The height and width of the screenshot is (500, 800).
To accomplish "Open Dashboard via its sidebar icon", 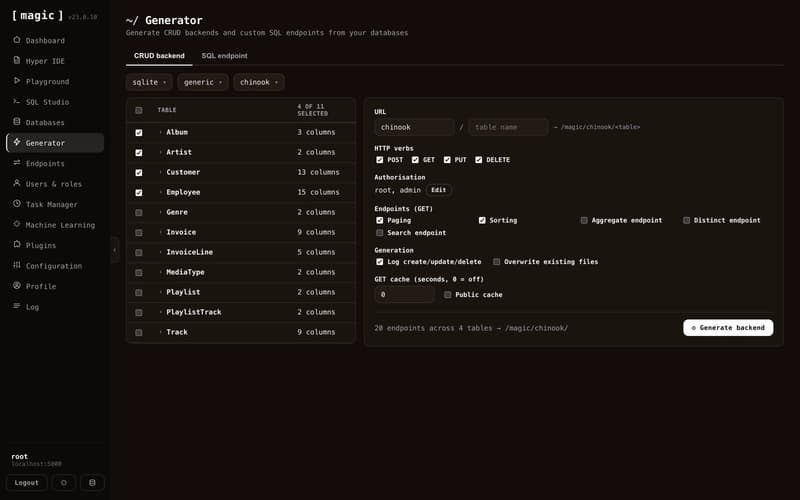I will (x=17, y=40).
